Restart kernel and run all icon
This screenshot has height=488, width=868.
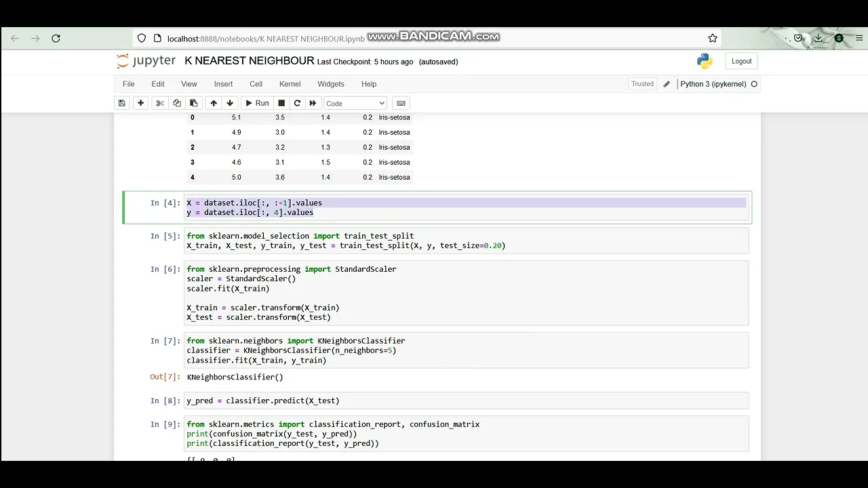click(x=313, y=103)
